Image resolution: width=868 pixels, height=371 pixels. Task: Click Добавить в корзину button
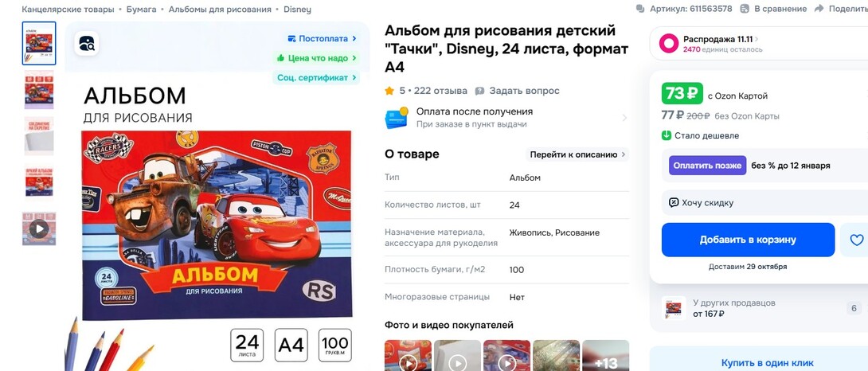click(x=748, y=240)
